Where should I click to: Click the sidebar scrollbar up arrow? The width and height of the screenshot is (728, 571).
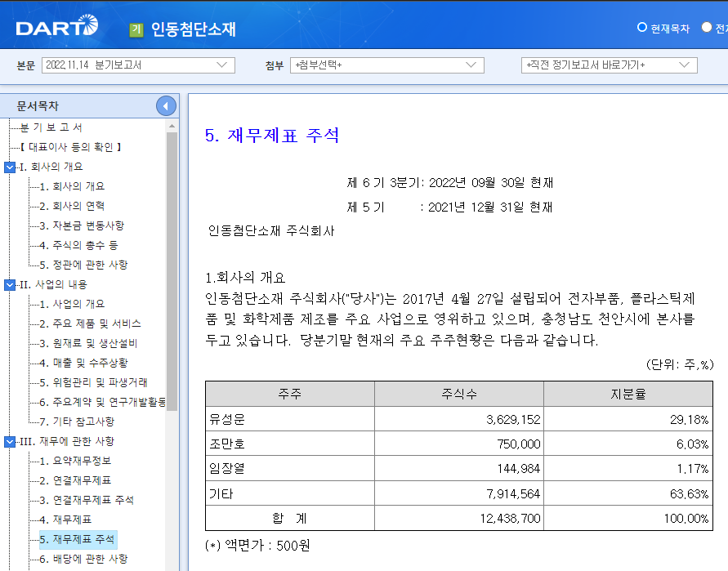[170, 125]
